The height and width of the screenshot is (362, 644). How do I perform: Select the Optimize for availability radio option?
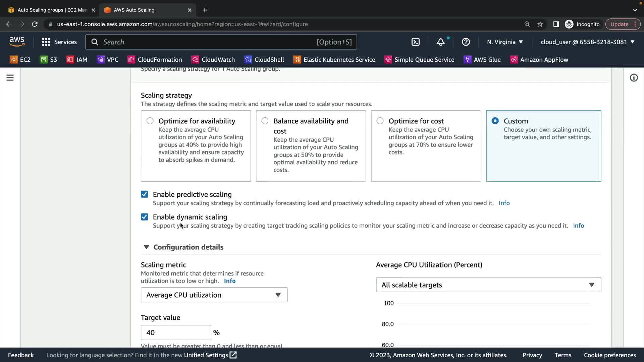(150, 121)
